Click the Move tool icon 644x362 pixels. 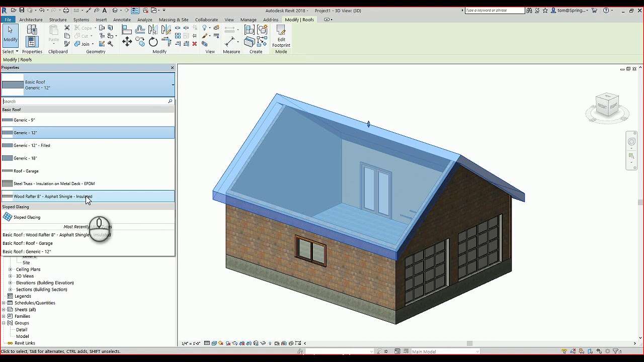[x=127, y=42]
